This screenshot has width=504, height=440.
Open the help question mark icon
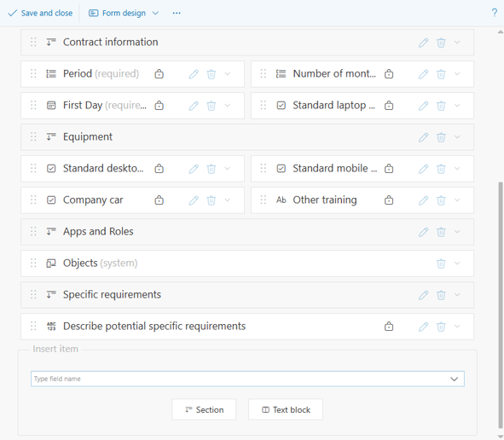coord(495,13)
